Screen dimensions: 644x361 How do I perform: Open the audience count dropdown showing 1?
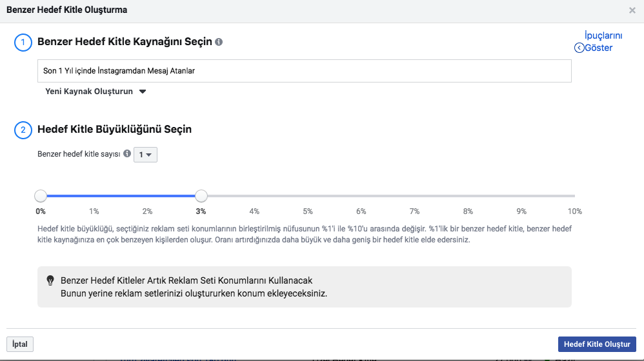pyautogui.click(x=145, y=155)
